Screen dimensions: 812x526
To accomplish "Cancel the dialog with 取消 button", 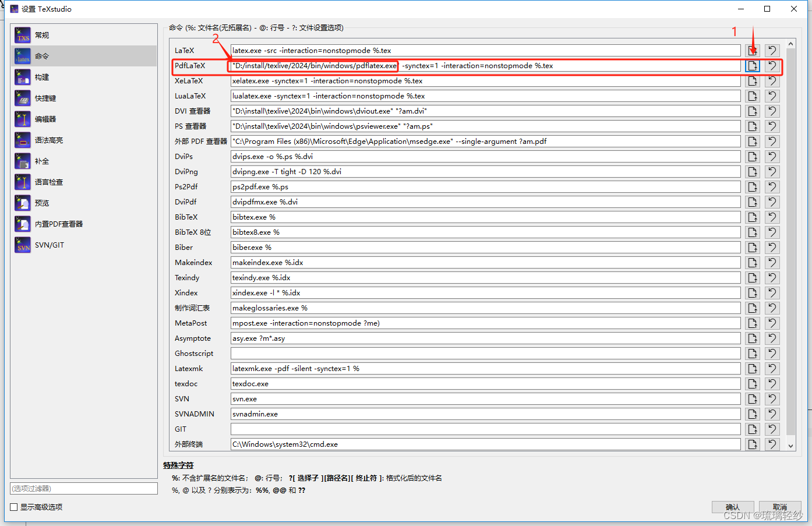I will click(780, 507).
